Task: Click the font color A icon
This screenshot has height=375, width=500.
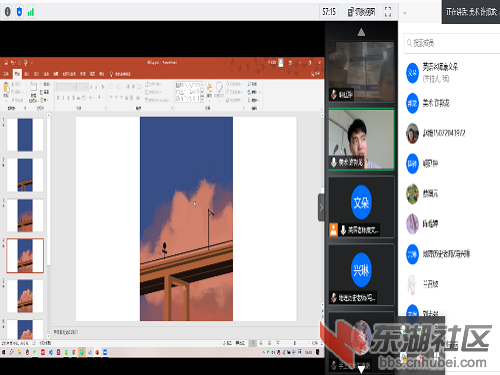Action: tap(100, 97)
